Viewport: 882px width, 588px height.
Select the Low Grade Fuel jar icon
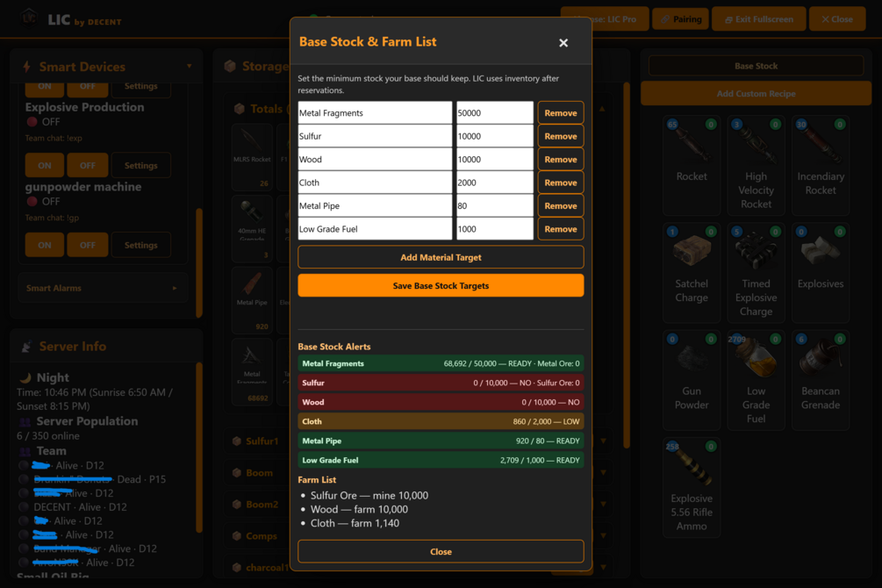click(756, 359)
